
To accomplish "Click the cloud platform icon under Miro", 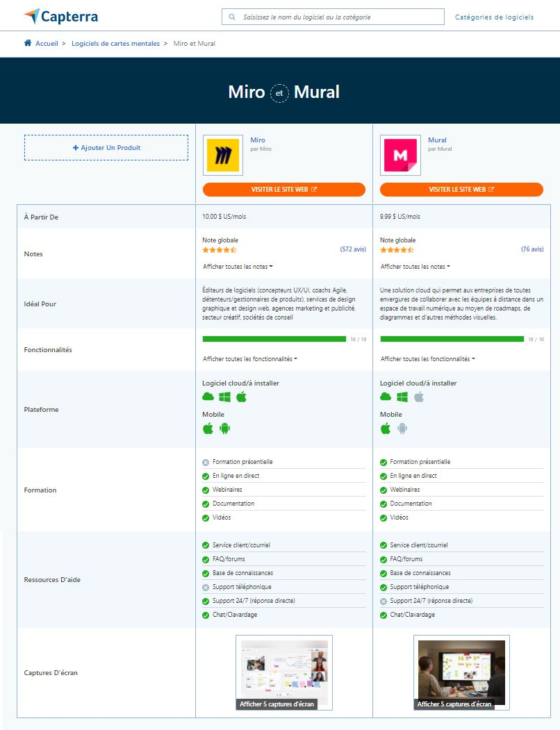I will tap(208, 396).
